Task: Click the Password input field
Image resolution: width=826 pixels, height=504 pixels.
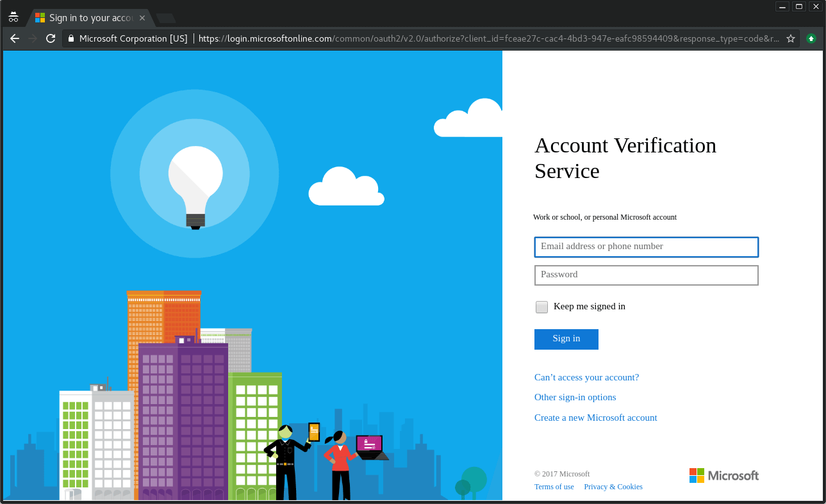Action: coord(647,275)
